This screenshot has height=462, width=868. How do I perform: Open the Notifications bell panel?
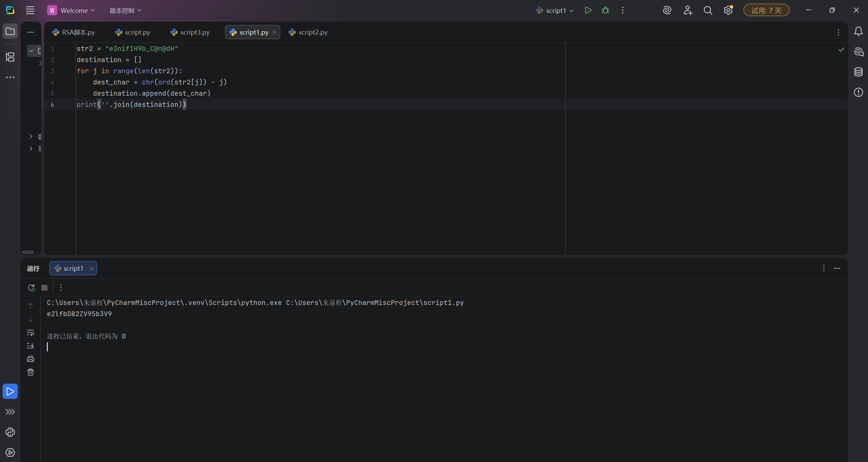(858, 32)
